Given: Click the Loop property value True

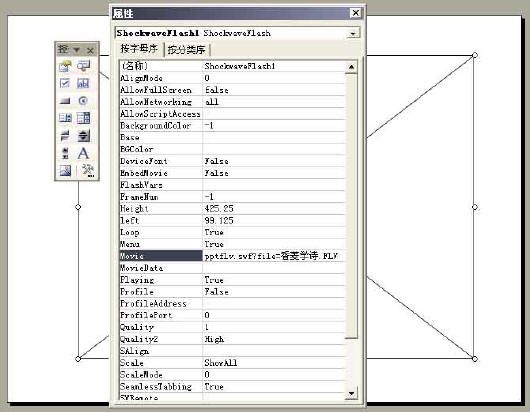Looking at the screenshot, I should (214, 233).
